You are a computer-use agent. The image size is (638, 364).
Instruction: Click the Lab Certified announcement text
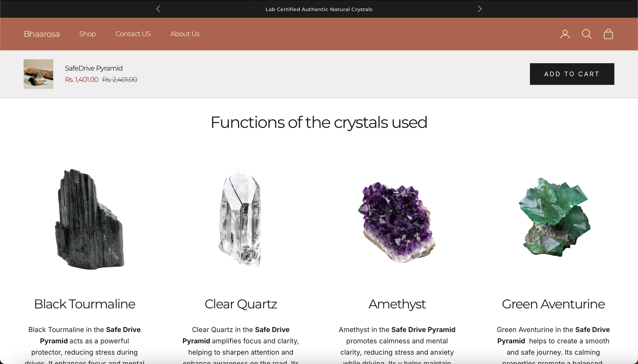319,9
